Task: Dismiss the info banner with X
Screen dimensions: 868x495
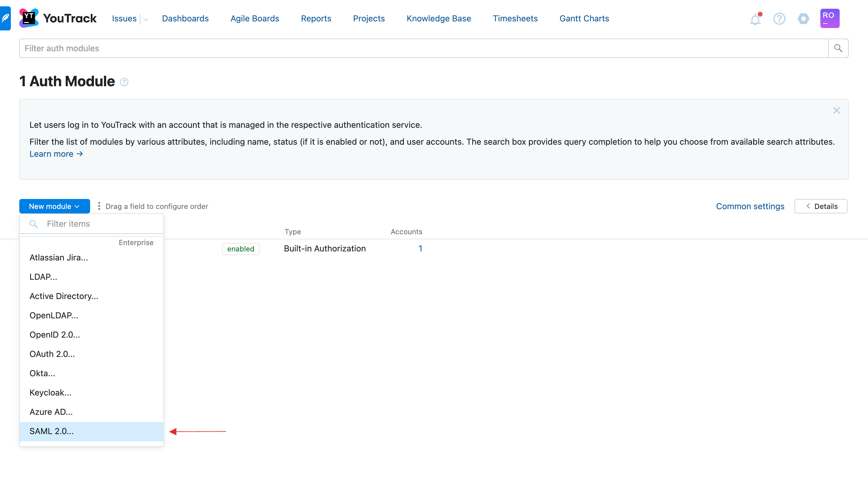Action: click(836, 110)
